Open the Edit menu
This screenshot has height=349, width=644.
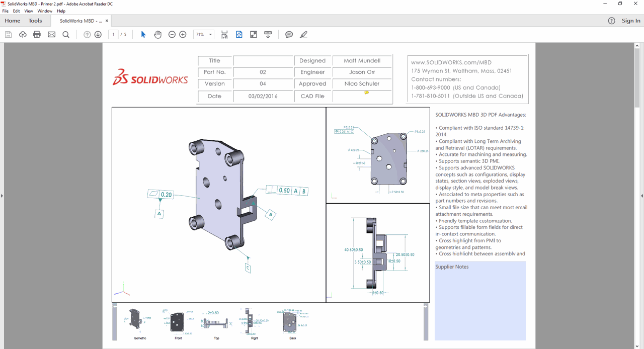[17, 11]
